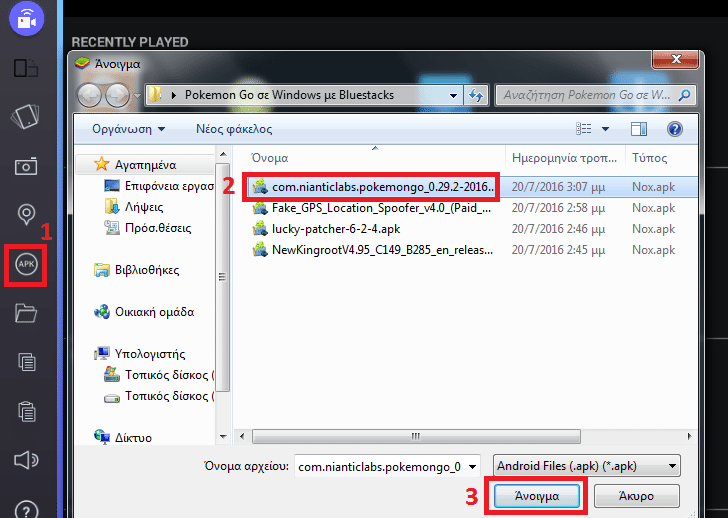Toggle the preview pane icon
Viewport: 728px width, 518px height.
[639, 129]
